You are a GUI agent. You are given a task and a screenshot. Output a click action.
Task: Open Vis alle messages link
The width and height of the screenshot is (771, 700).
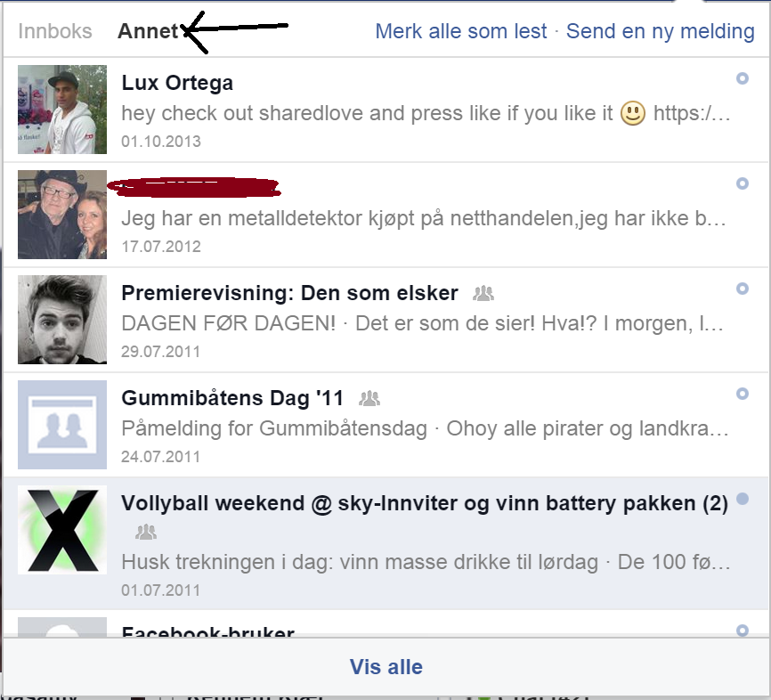(386, 667)
